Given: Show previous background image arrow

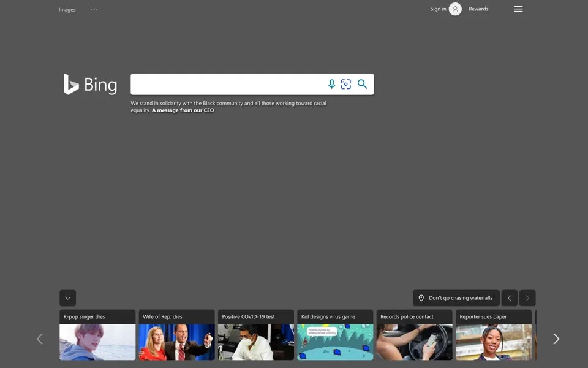Looking at the screenshot, I should (509, 298).
